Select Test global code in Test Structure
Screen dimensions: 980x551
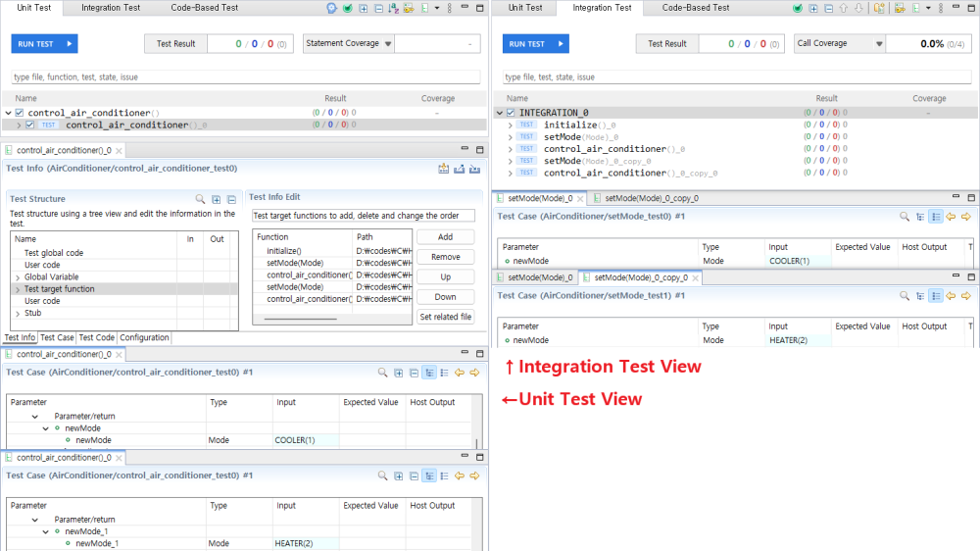tap(54, 253)
